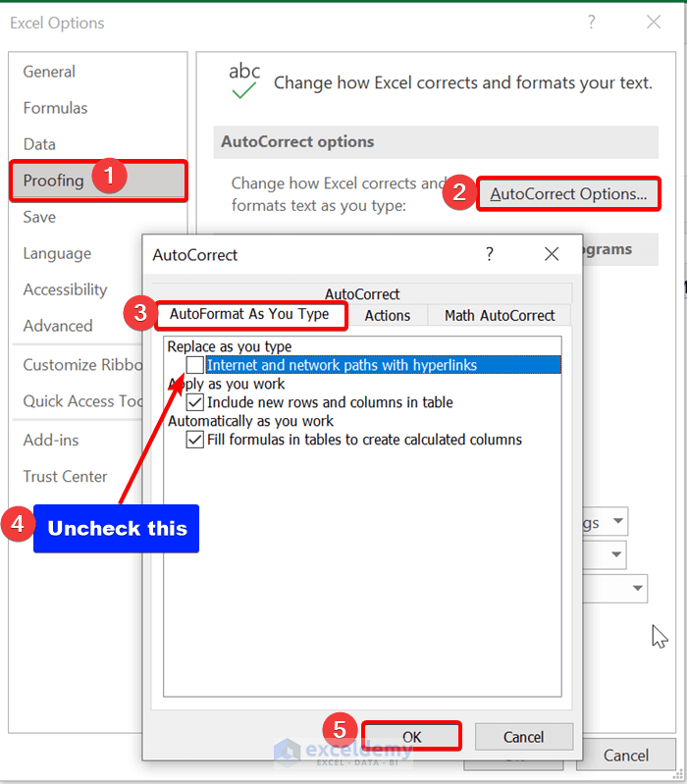Screen dimensions: 687x784
Task: Uncheck Include new rows and columns in table
Action: (194, 402)
